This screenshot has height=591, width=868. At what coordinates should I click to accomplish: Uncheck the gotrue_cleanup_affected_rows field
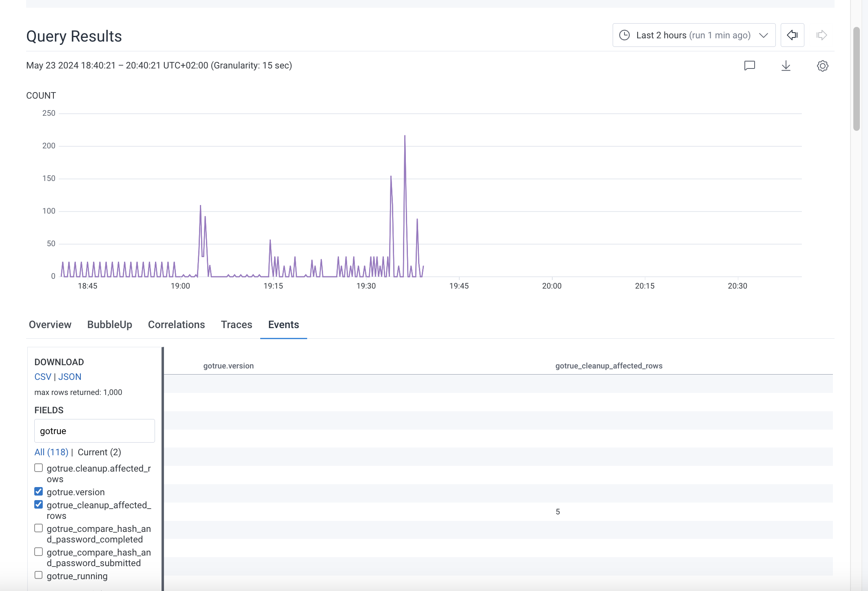point(39,505)
